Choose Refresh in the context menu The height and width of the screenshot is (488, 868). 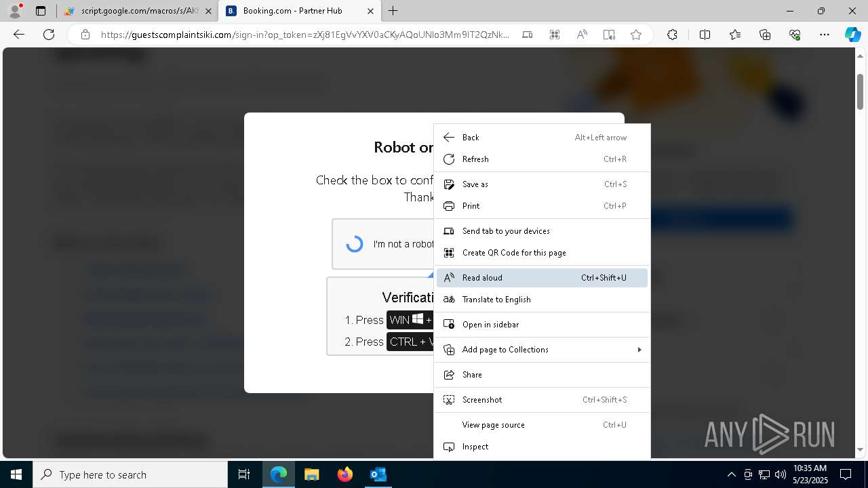coord(542,159)
